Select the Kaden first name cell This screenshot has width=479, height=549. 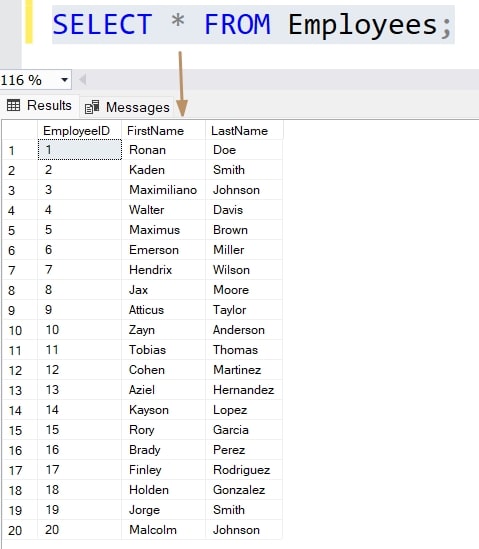(164, 170)
